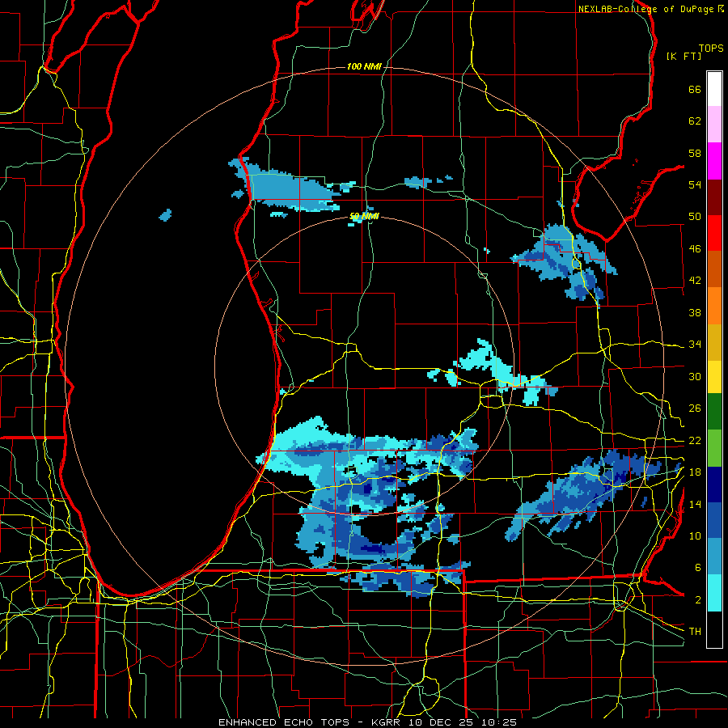Click the legend value 14
Viewport: 728px width, 728px height.
tap(695, 504)
